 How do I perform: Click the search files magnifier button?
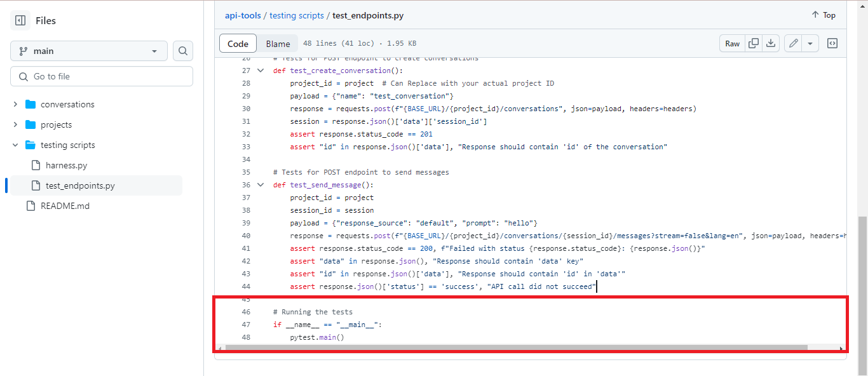(183, 51)
